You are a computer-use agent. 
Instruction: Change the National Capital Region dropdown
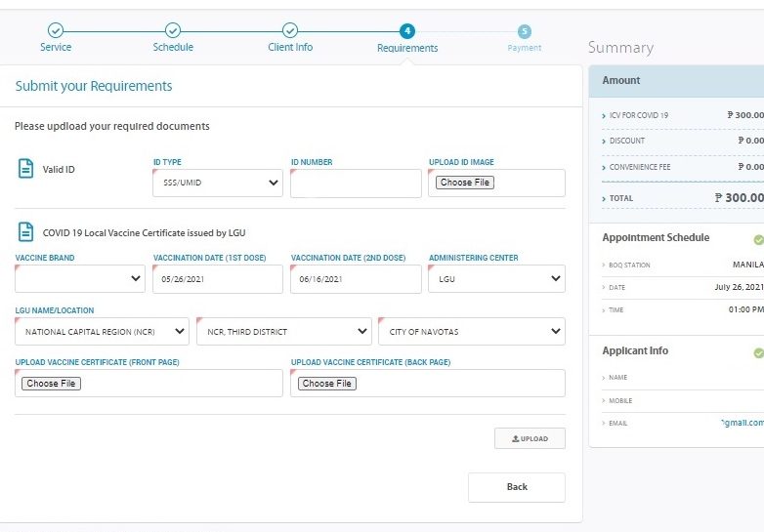[x=102, y=331]
